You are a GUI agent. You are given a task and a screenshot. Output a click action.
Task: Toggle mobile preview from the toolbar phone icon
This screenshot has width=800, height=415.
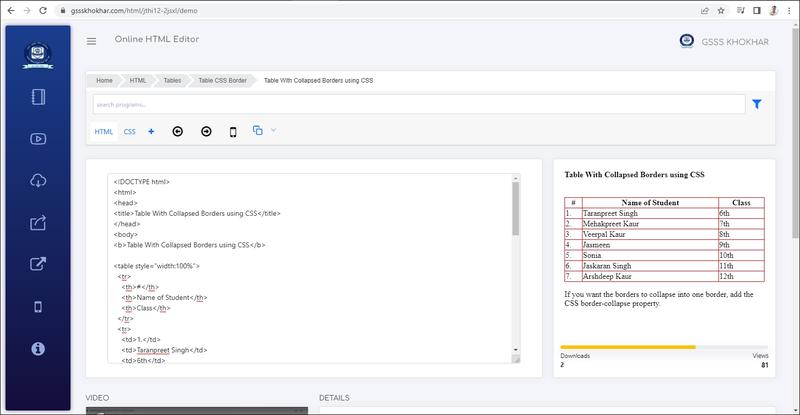coord(233,131)
